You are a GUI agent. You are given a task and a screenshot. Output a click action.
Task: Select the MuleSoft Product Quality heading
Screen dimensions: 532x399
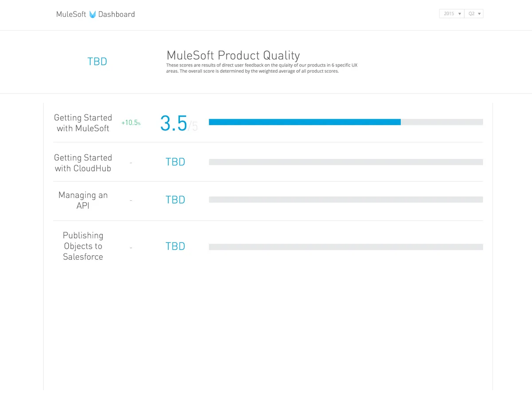coord(233,55)
